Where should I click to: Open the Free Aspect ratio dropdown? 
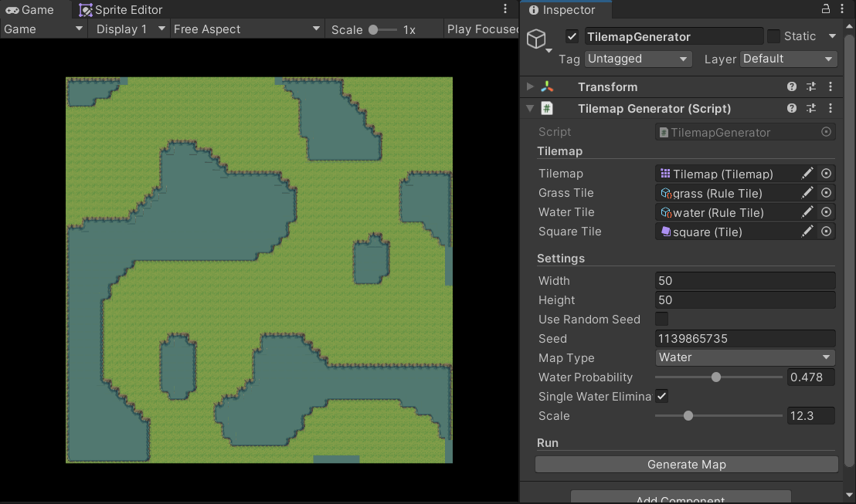point(246,29)
